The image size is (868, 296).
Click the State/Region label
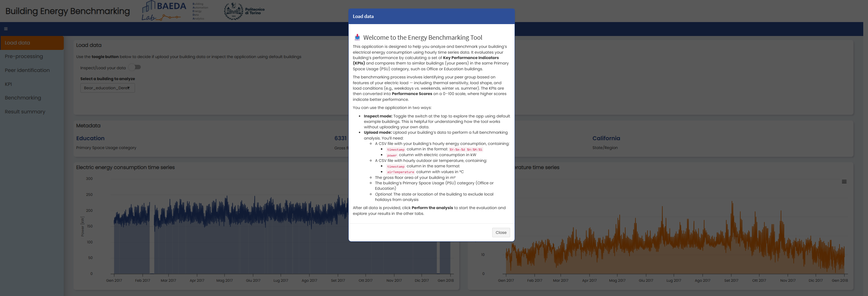point(605,148)
